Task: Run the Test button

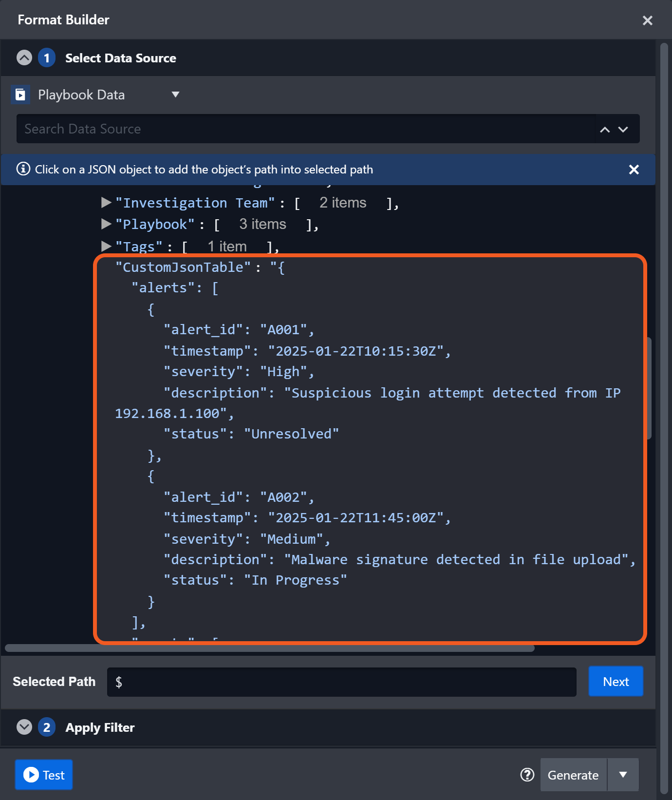Action: pos(44,775)
